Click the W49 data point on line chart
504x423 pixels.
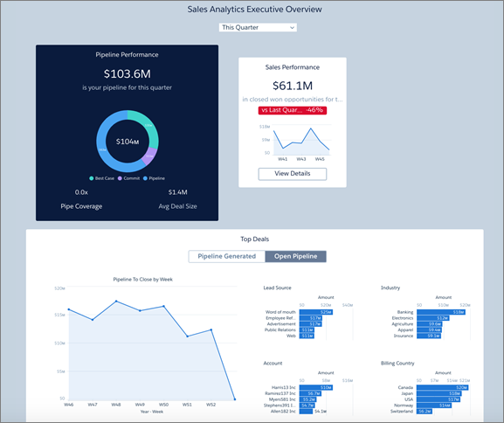(140, 311)
